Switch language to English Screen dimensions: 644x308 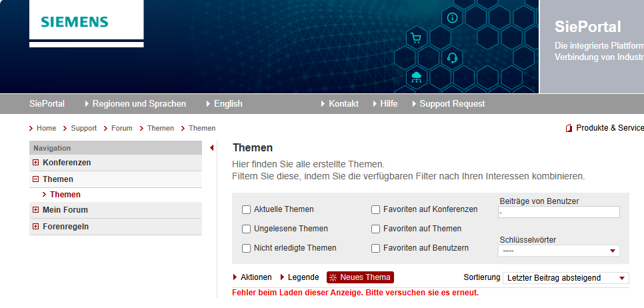(x=224, y=104)
